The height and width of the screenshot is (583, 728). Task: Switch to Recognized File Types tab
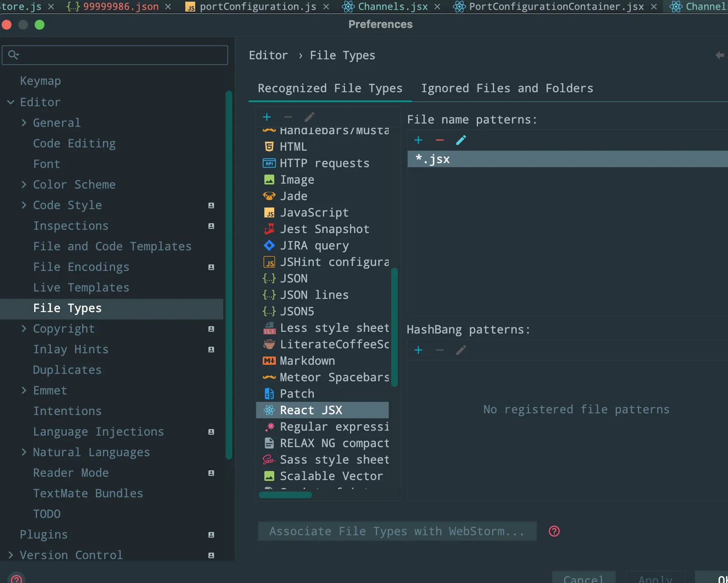coord(330,89)
